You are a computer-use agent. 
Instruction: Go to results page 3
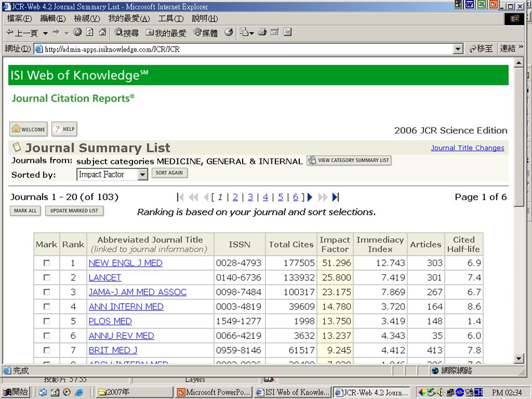(250, 197)
